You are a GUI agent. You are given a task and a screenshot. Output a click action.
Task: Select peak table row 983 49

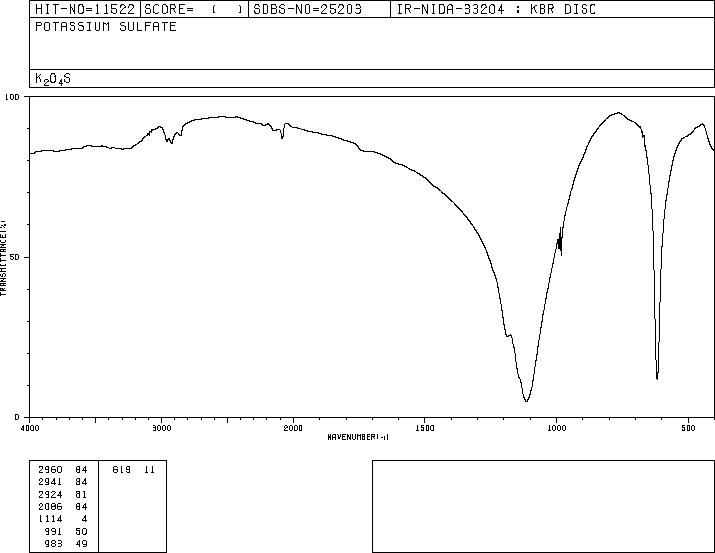(66, 544)
